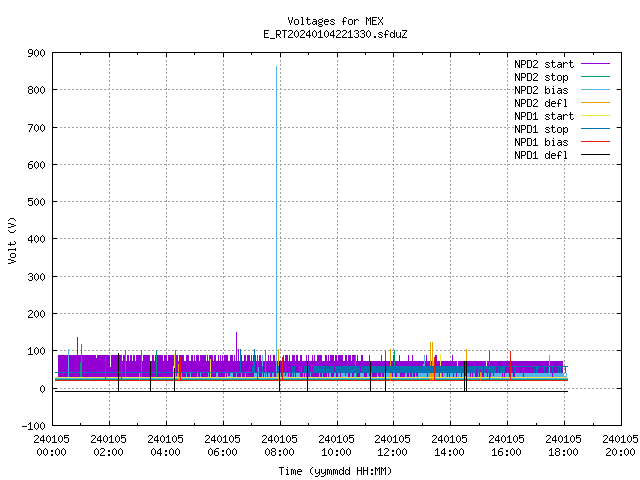Viewport: 640px width, 480px height.
Task: Click the green NPD2 stop legend line
Action: 596,76
